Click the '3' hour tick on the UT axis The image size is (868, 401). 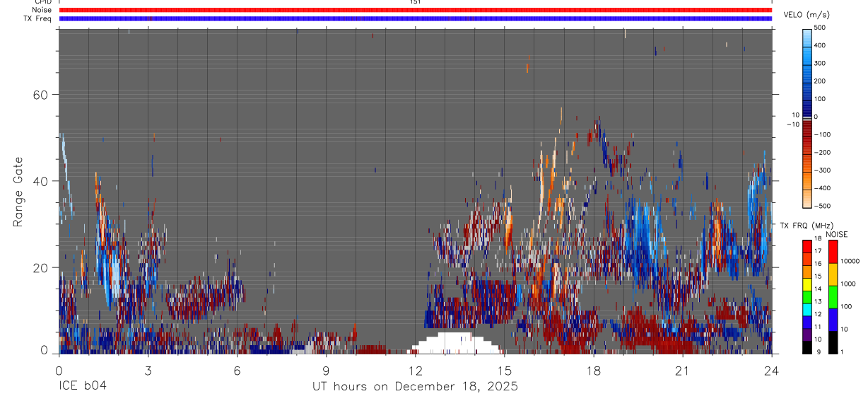(148, 369)
